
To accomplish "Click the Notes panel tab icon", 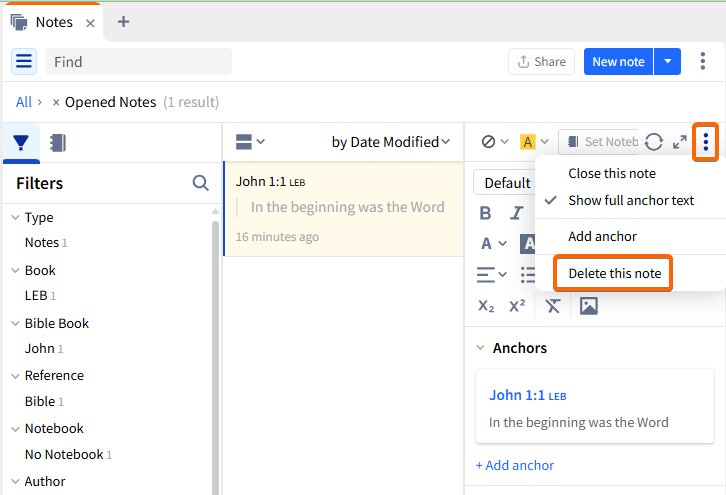I will [x=19, y=22].
